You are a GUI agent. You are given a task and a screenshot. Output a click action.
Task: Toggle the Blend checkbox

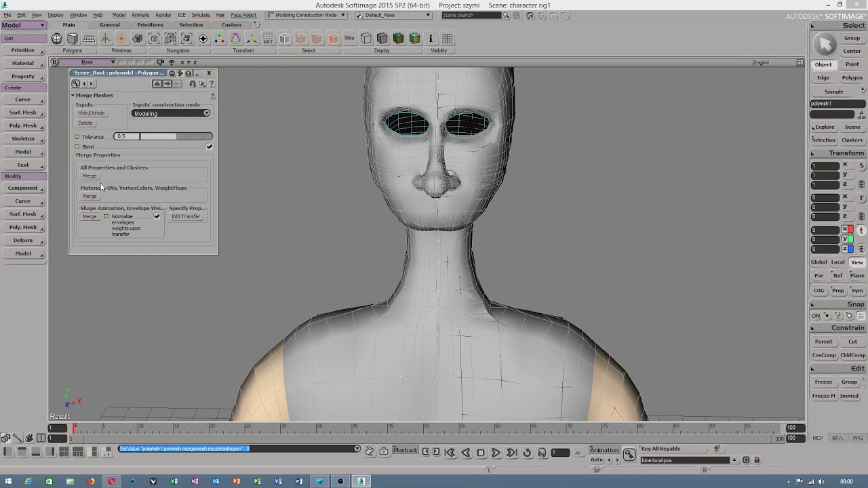[209, 146]
